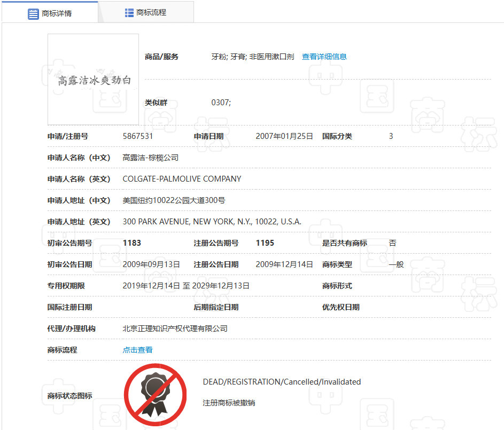Click the 商标流程 tab list icon

tap(129, 13)
